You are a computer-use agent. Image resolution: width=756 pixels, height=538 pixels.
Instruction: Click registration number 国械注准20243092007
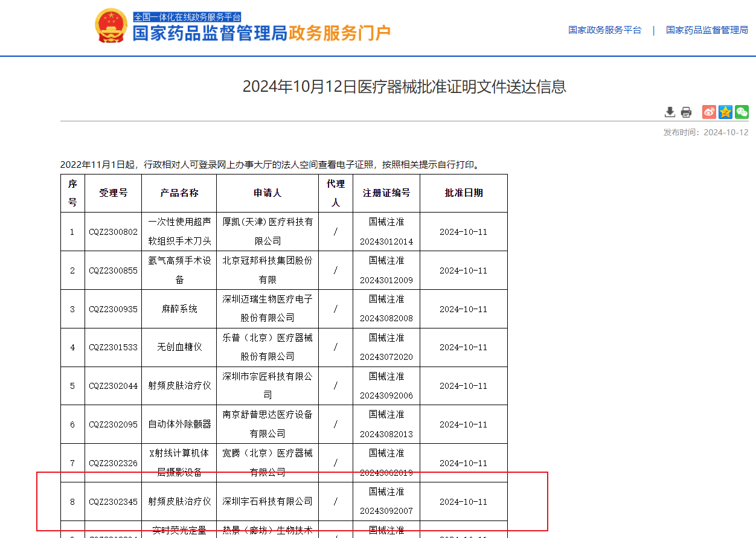click(387, 501)
